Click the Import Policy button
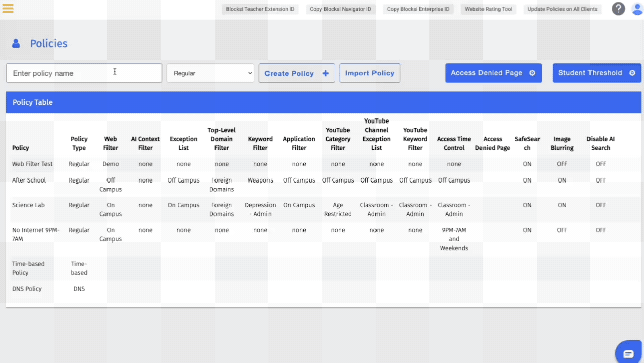Image resolution: width=644 pixels, height=363 pixels. tap(369, 73)
